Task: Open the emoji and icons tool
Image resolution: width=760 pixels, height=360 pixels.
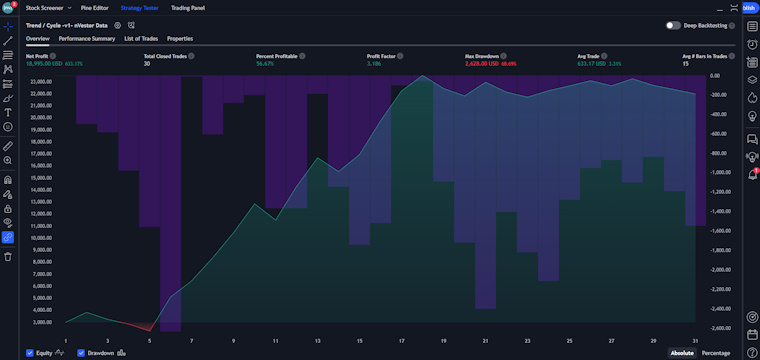Action: pyautogui.click(x=8, y=127)
